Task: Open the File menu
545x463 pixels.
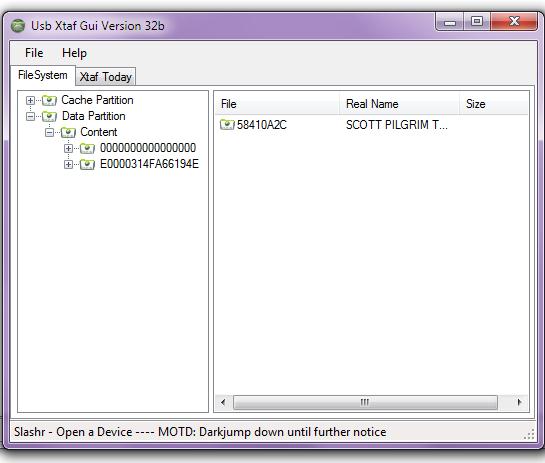Action: coord(34,53)
